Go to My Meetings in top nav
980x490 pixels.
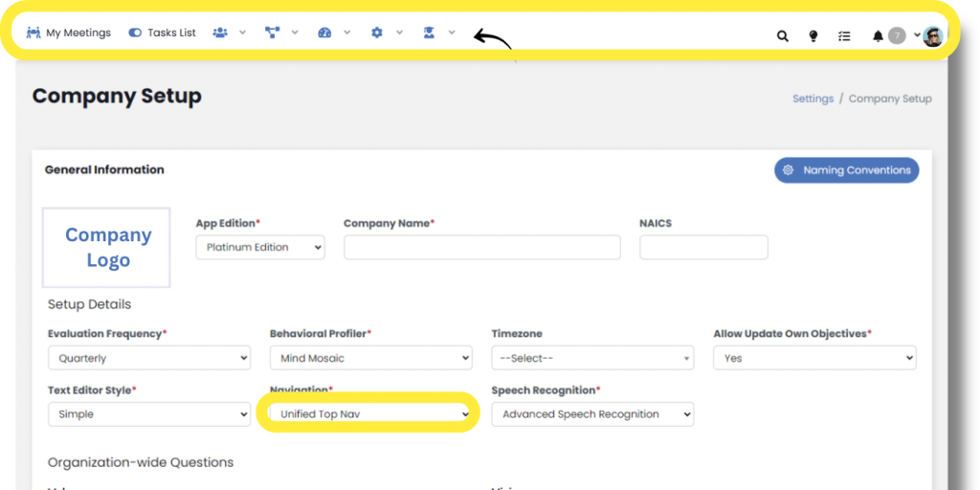click(68, 33)
